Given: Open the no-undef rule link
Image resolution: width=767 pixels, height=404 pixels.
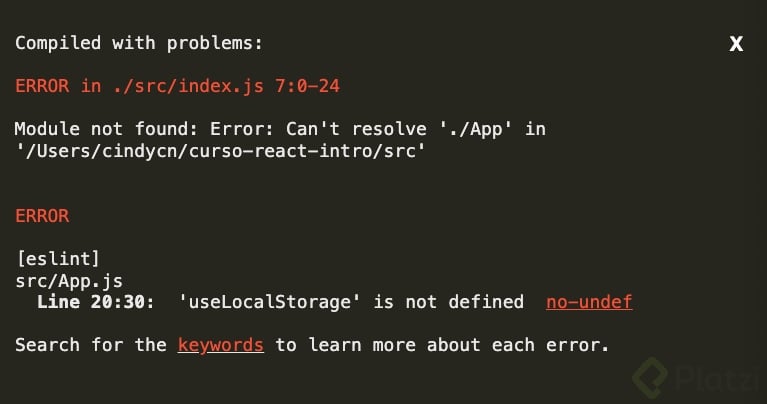Looking at the screenshot, I should [589, 301].
